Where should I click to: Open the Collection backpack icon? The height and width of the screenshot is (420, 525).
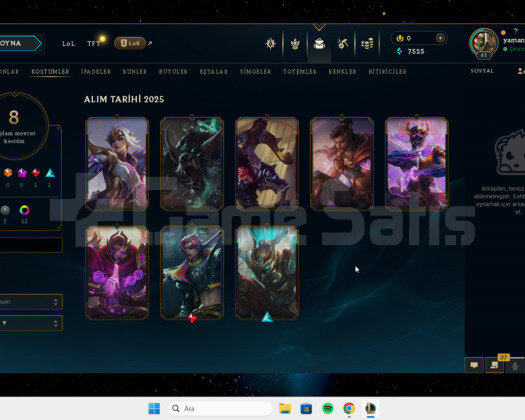click(319, 44)
